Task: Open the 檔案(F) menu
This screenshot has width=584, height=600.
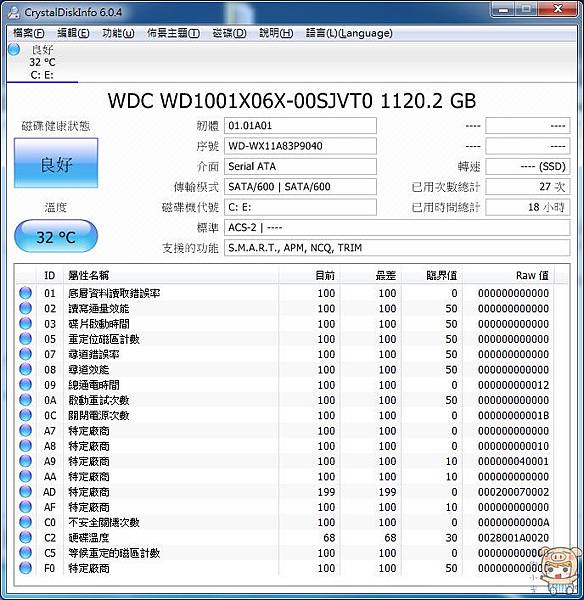Action: 29,33
